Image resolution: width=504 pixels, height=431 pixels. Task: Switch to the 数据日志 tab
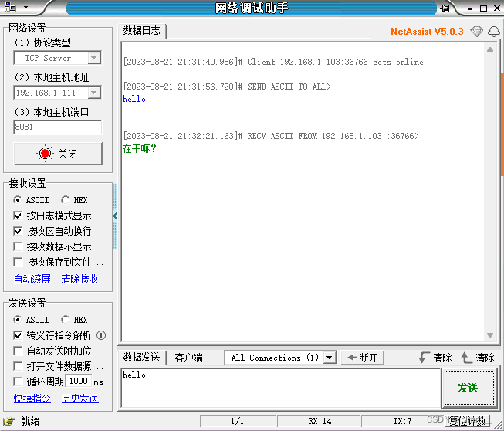(x=142, y=31)
